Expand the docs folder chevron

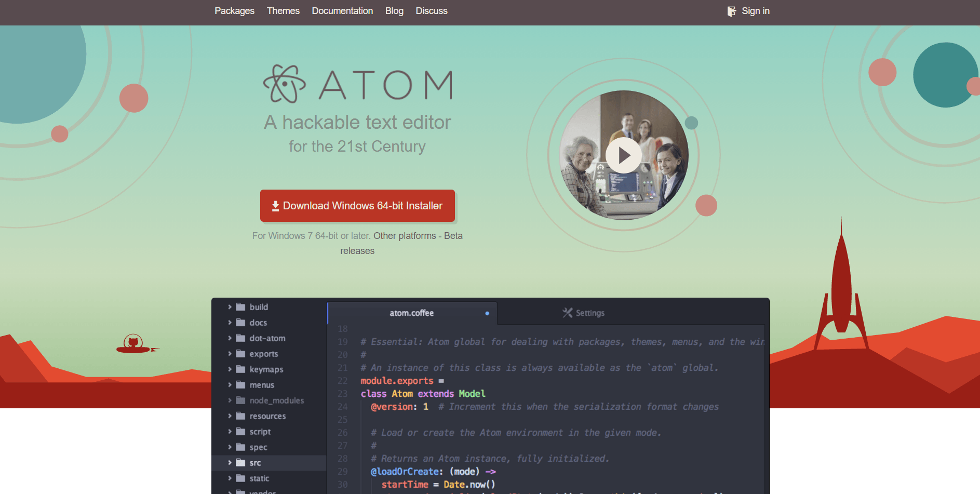(230, 323)
